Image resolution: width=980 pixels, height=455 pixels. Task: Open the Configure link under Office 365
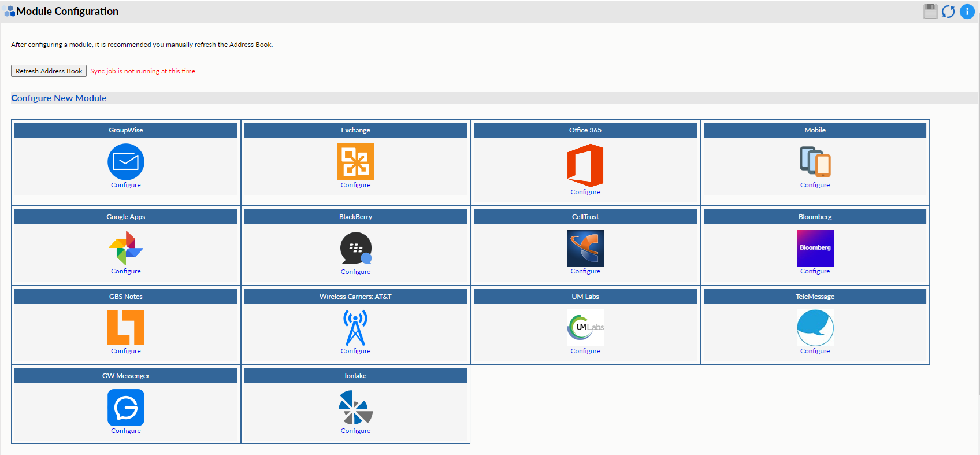(x=585, y=192)
